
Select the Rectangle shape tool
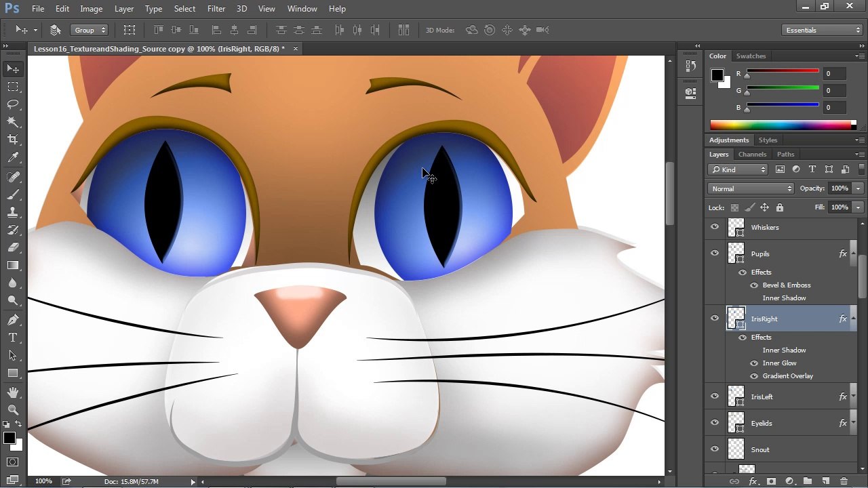13,373
